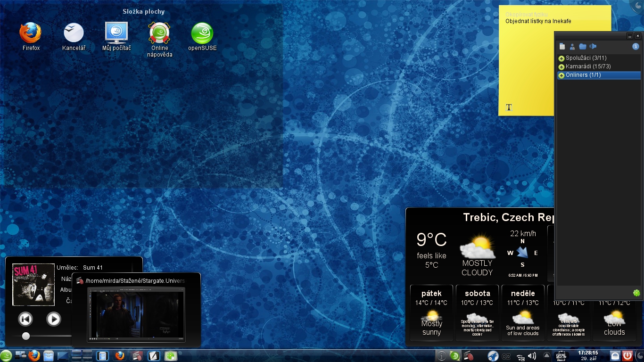Click previous track button in music player
This screenshot has height=362, width=644.
[25, 319]
